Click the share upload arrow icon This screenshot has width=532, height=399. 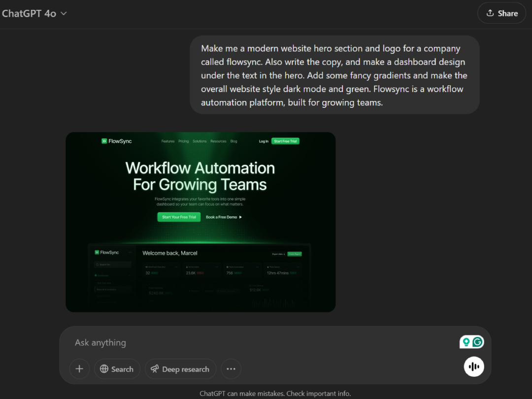click(x=490, y=13)
